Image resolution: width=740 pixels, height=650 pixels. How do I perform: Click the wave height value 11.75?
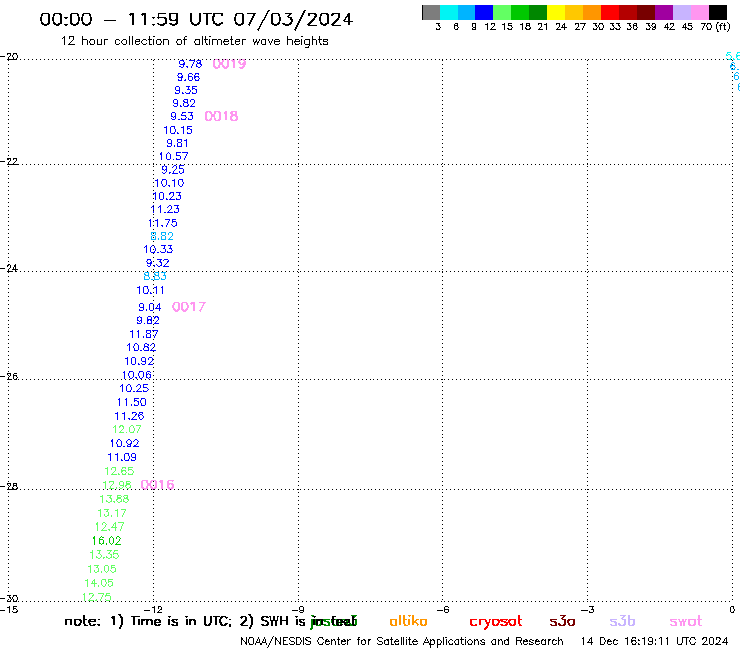(163, 223)
